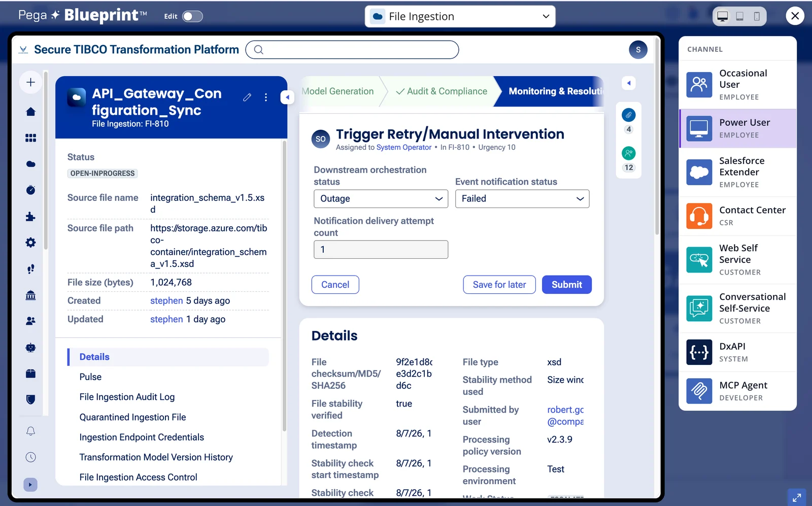Click the SO operator avatar badge
This screenshot has width=812, height=506.
(321, 139)
